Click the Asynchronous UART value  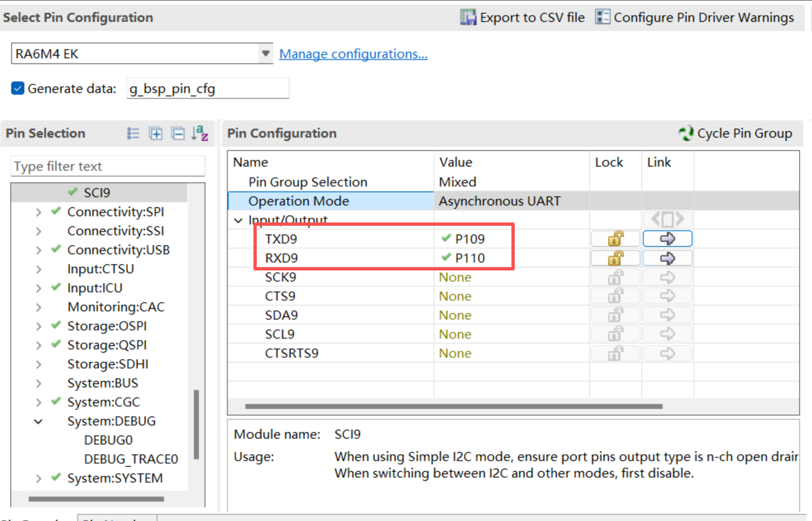coord(500,201)
